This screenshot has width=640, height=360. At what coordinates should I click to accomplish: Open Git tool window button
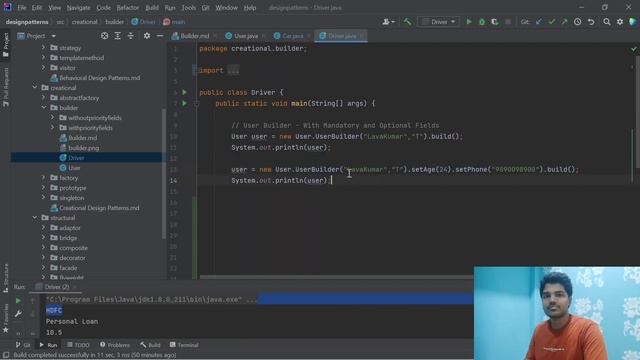[x=23, y=345]
